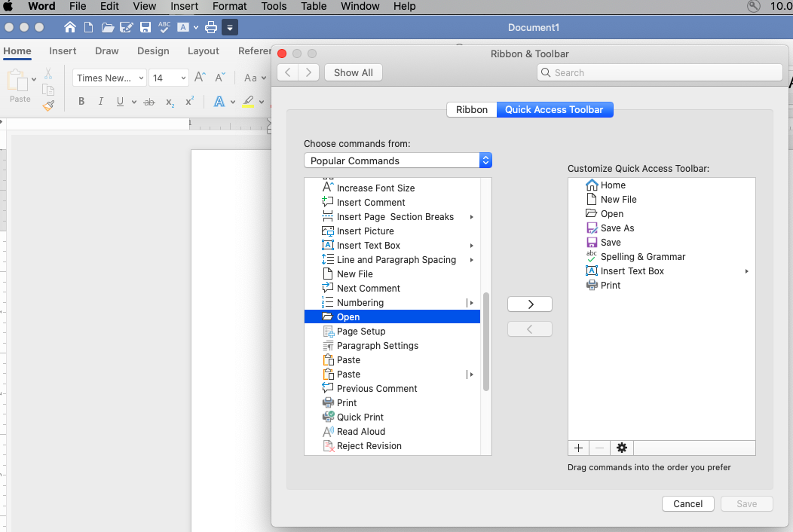Click the Decrease Font Size icon in the ribbon
Image resolution: width=793 pixels, height=532 pixels.
[220, 78]
